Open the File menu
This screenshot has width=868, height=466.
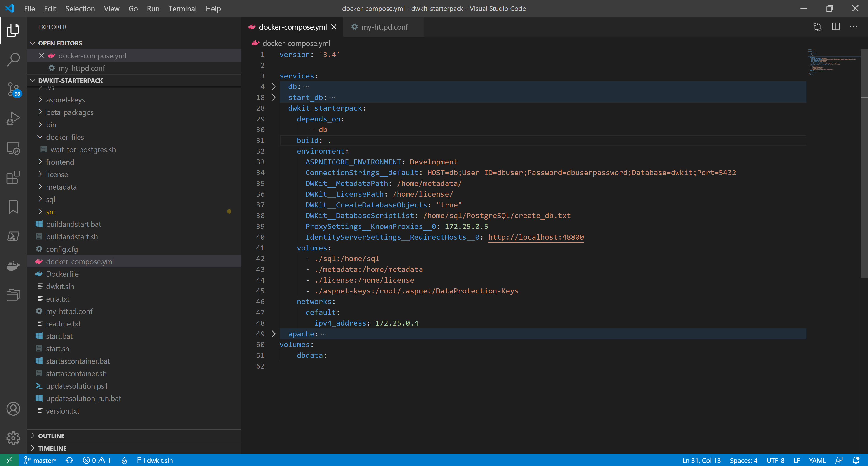point(29,8)
